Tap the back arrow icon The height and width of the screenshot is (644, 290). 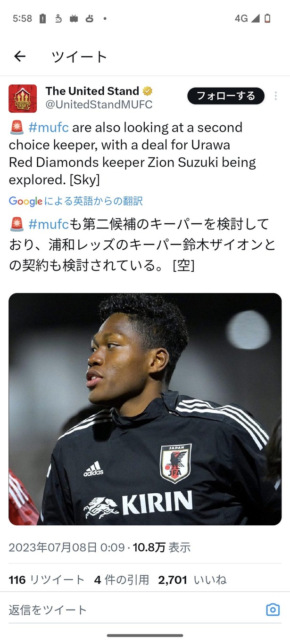point(19,57)
